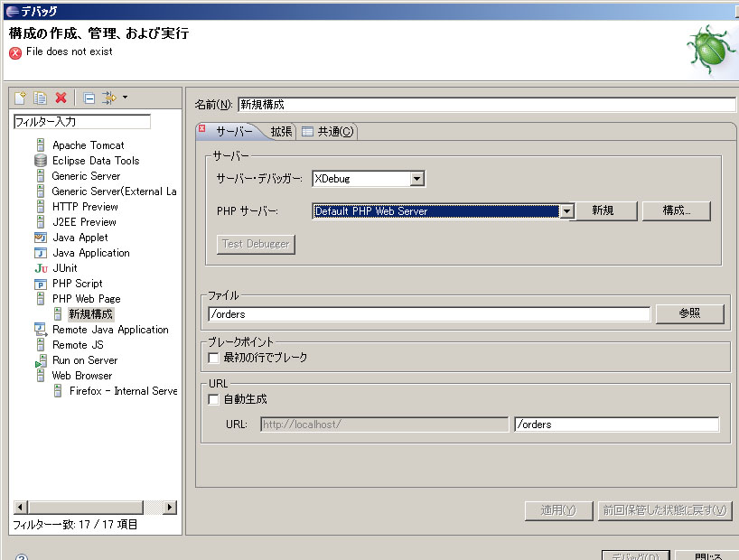Click the collapse all icon
739x560 pixels.
point(88,97)
